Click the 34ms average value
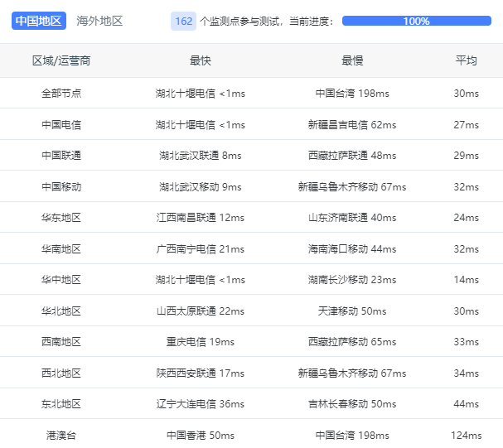 tap(466, 373)
